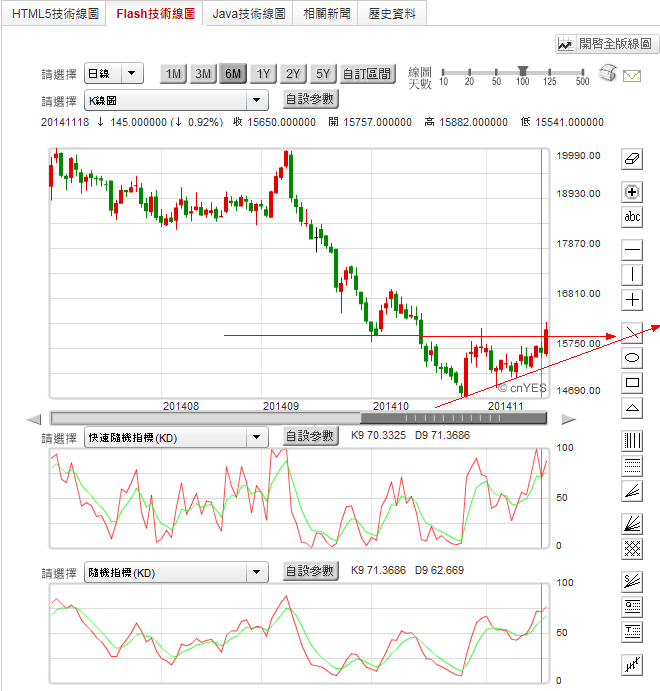Set chart days slider to 20
The height and width of the screenshot is (691, 660).
(470, 72)
